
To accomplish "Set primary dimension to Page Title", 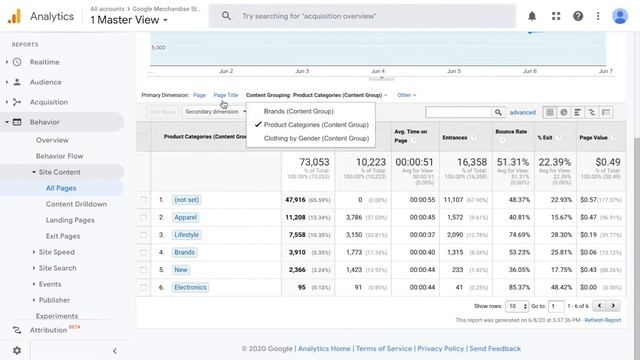I will [226, 95].
